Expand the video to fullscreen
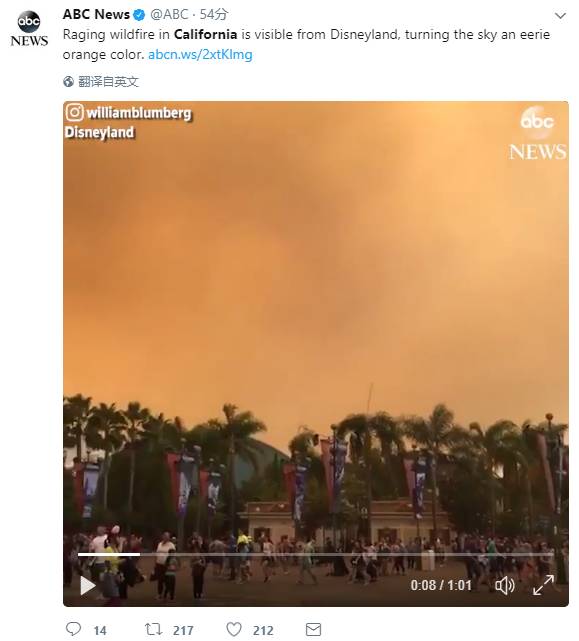579x641 pixels. (543, 585)
